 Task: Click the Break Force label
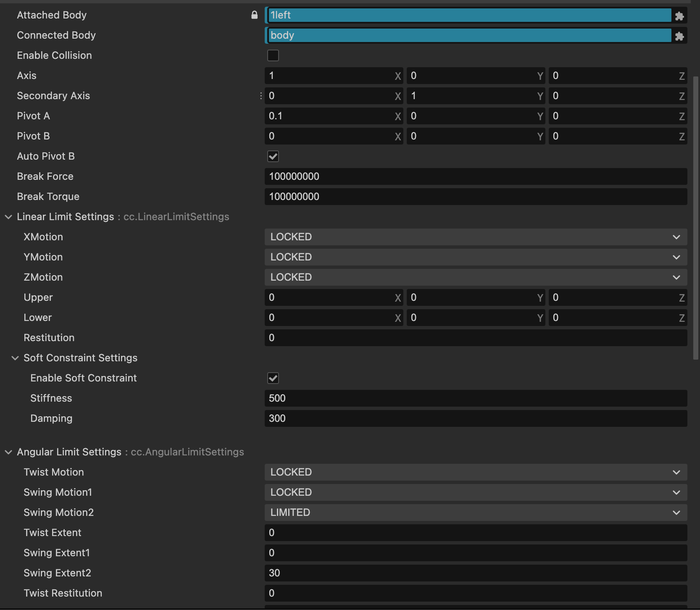pyautogui.click(x=45, y=176)
